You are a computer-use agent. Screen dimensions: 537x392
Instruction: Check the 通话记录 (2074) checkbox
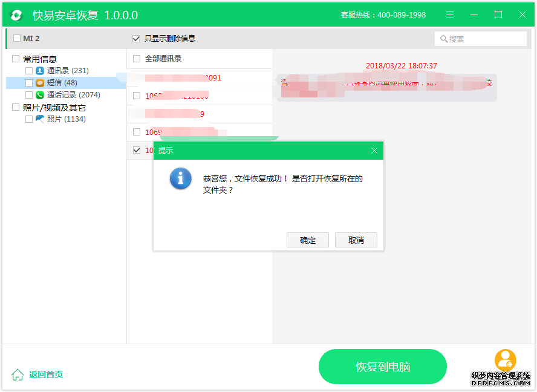29,94
